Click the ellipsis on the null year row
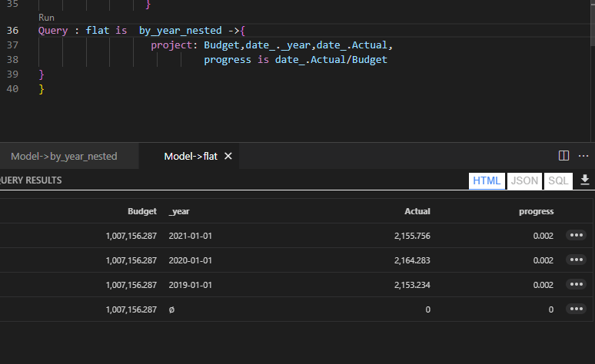The width and height of the screenshot is (595, 364). tap(576, 309)
